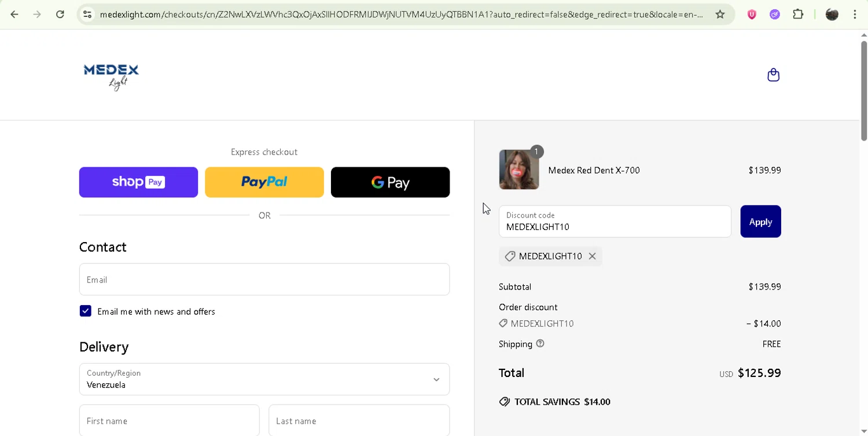This screenshot has height=436, width=868.
Task: Click the Medex Red Dent X-700 product name
Action: (594, 170)
